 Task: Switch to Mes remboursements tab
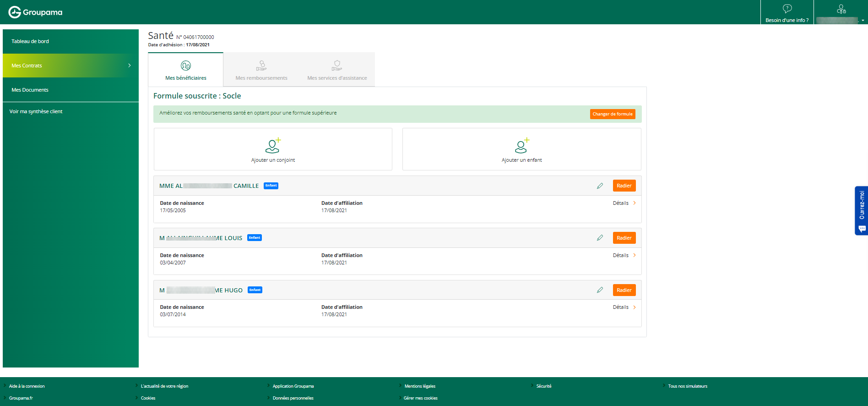coord(261,69)
